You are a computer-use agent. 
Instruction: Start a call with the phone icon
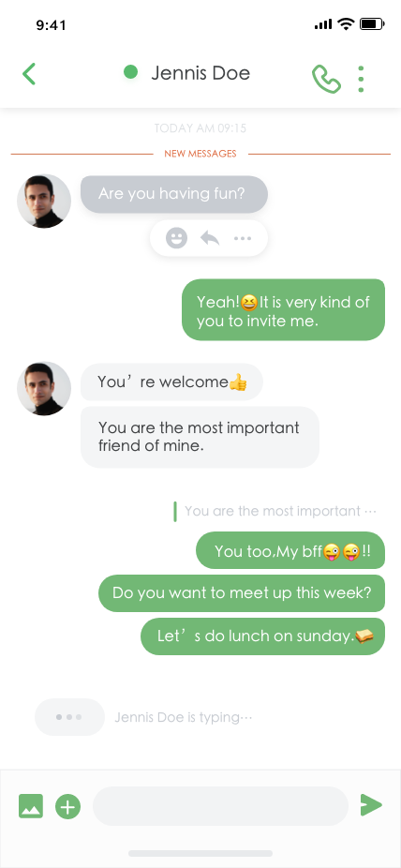(326, 79)
